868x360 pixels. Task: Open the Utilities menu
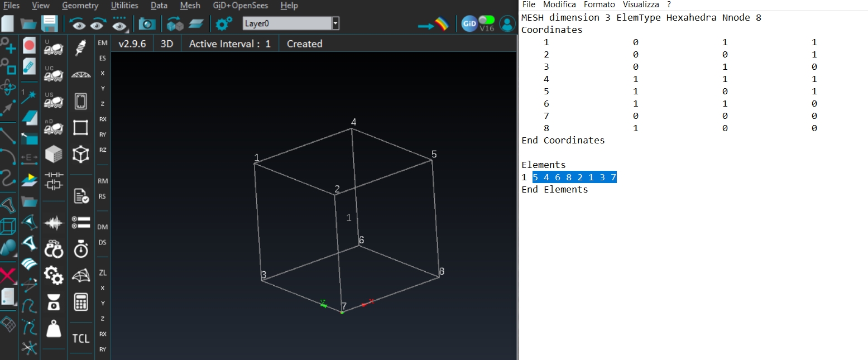124,6
